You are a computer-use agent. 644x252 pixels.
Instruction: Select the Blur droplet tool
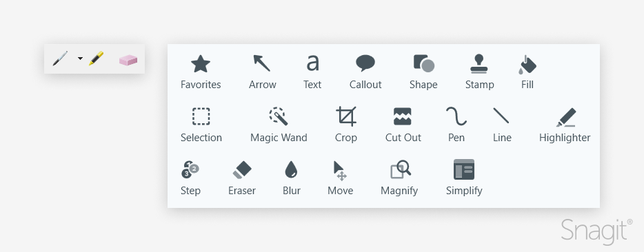291,178
